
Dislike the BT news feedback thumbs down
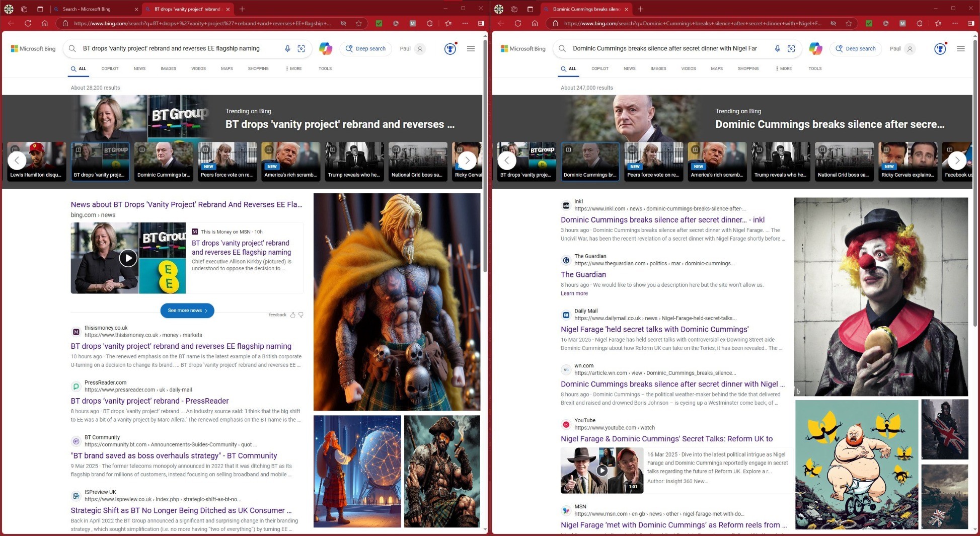(301, 315)
